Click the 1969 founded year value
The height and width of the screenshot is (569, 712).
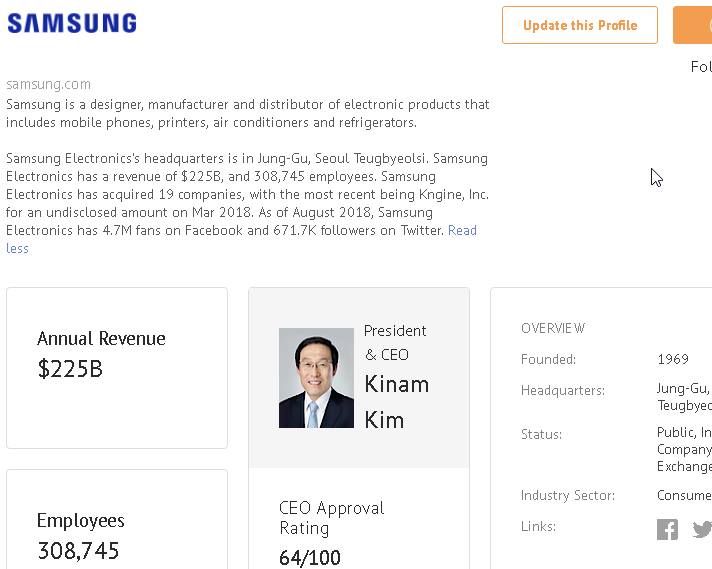pos(673,359)
